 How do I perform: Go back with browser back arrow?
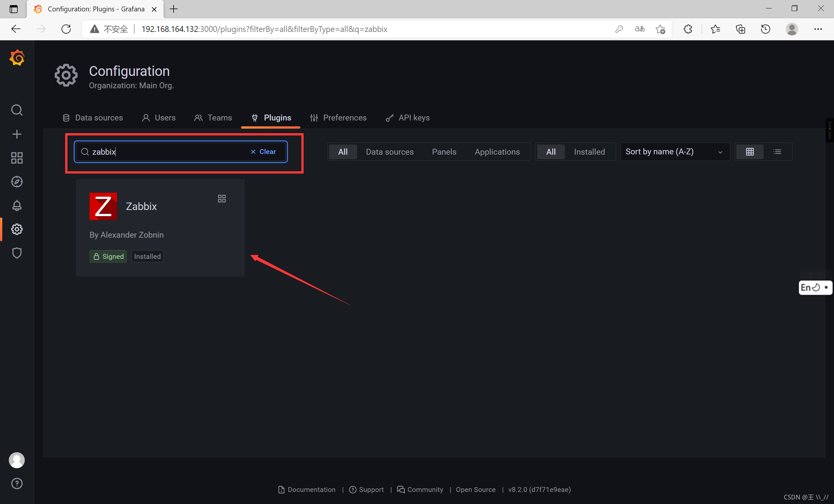pyautogui.click(x=16, y=29)
